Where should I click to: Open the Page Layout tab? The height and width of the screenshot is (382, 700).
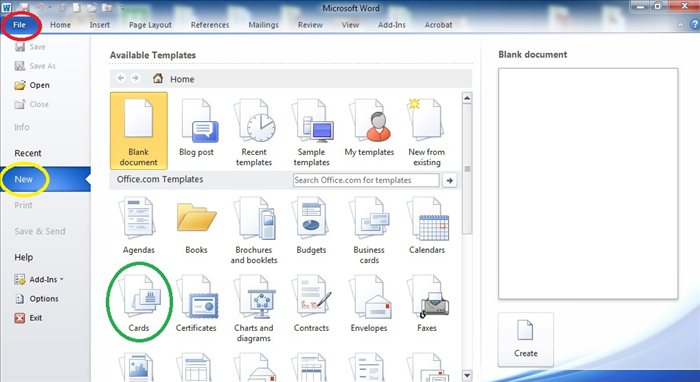[150, 25]
